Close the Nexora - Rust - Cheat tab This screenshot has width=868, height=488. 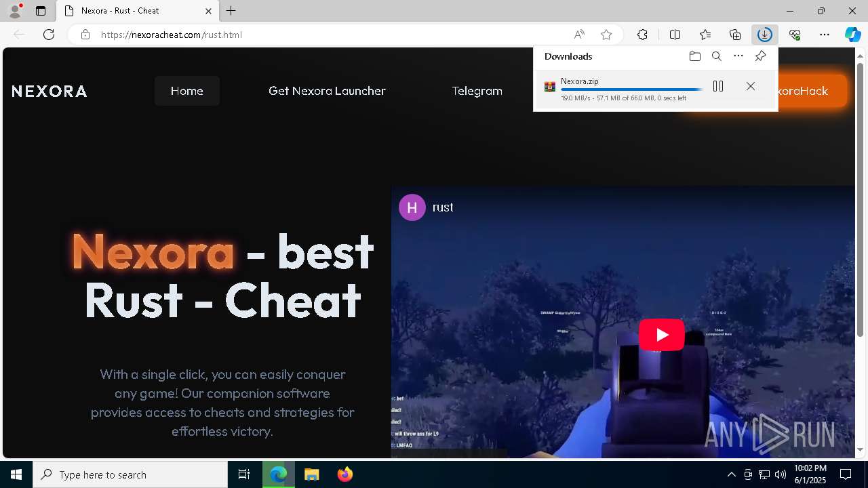click(209, 11)
